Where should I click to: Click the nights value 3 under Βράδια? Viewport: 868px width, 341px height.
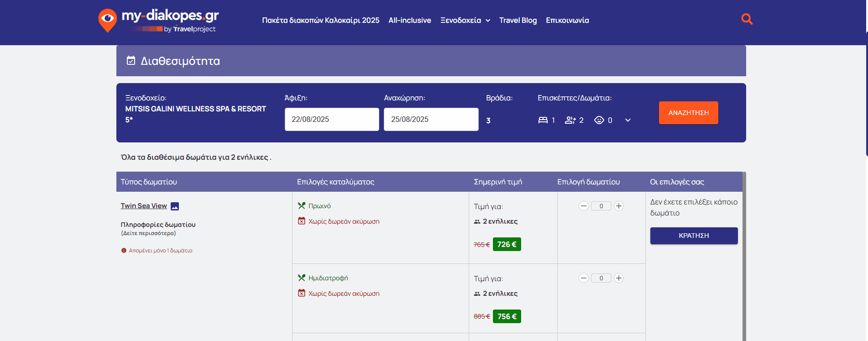pos(488,121)
